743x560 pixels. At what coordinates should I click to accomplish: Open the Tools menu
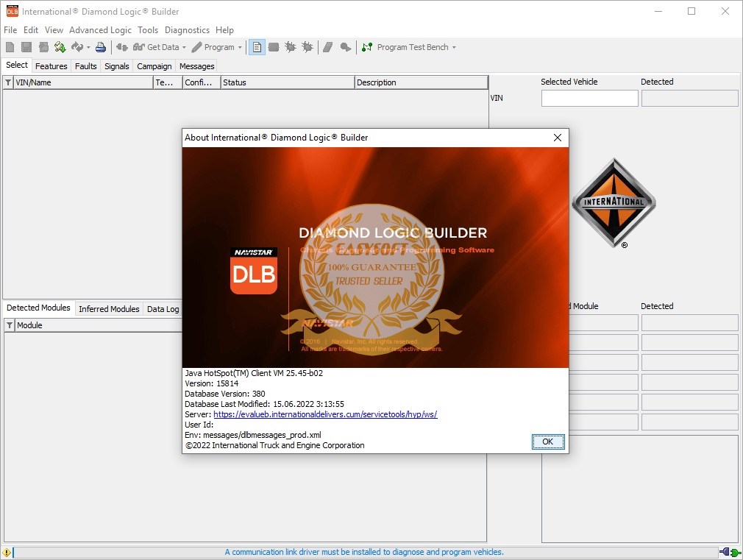point(148,30)
